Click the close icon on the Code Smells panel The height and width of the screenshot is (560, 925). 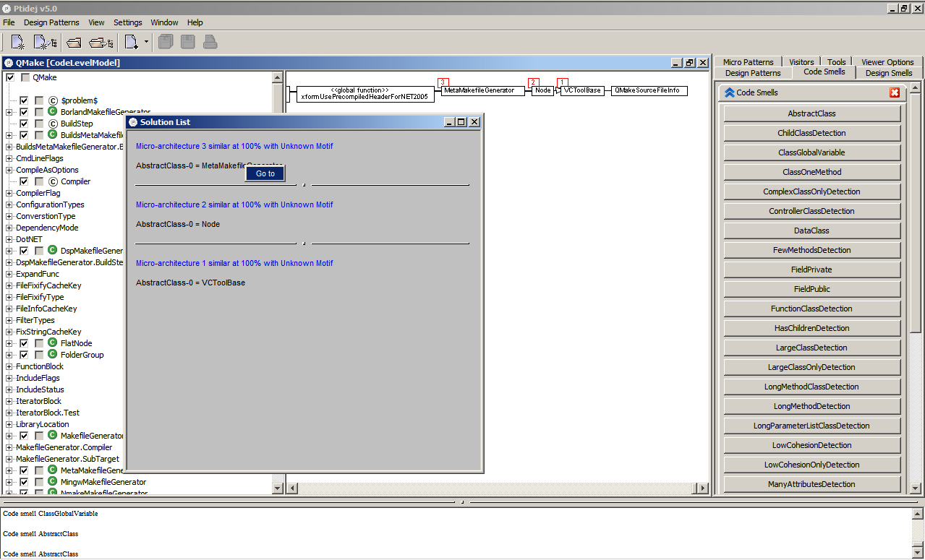[x=895, y=92]
